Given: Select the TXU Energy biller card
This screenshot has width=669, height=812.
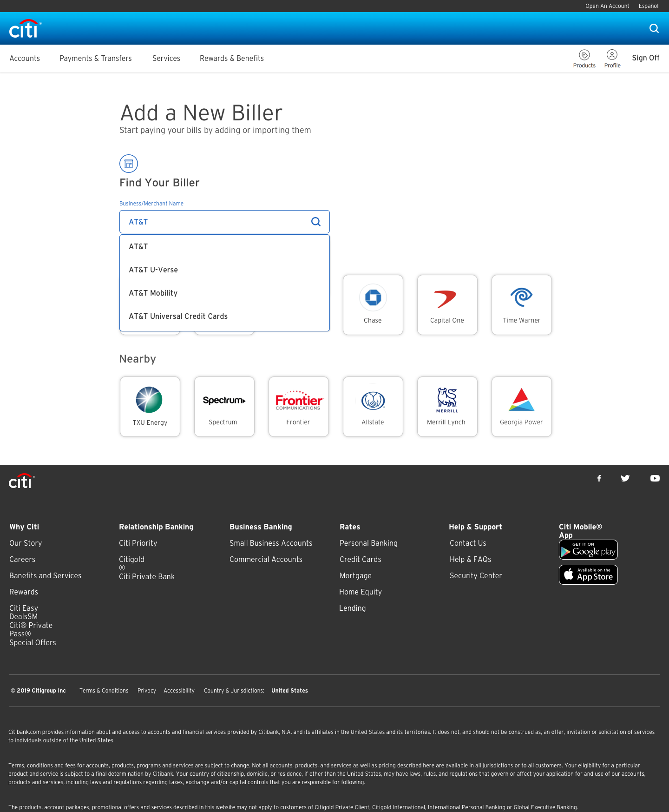Looking at the screenshot, I should [150, 407].
